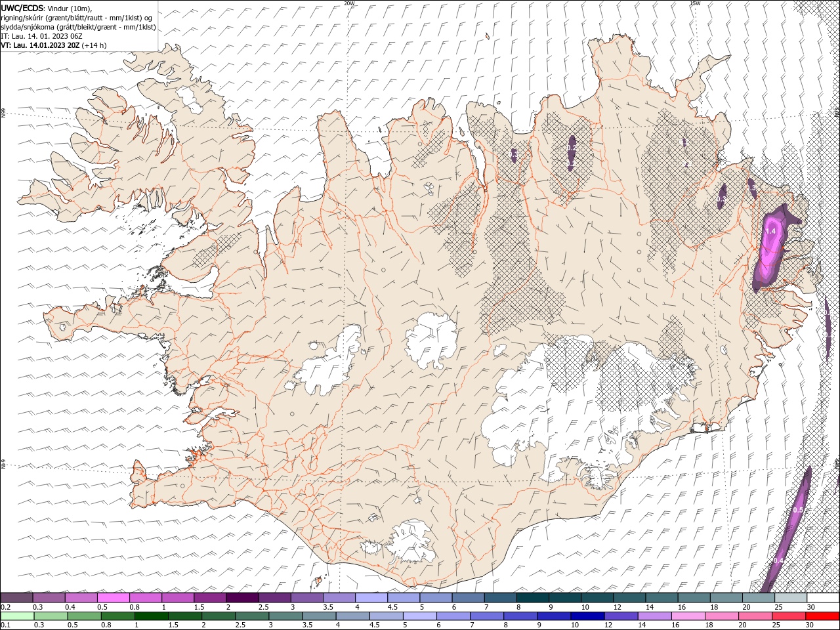Select top legend swatch between 6 and 7

[468, 598]
